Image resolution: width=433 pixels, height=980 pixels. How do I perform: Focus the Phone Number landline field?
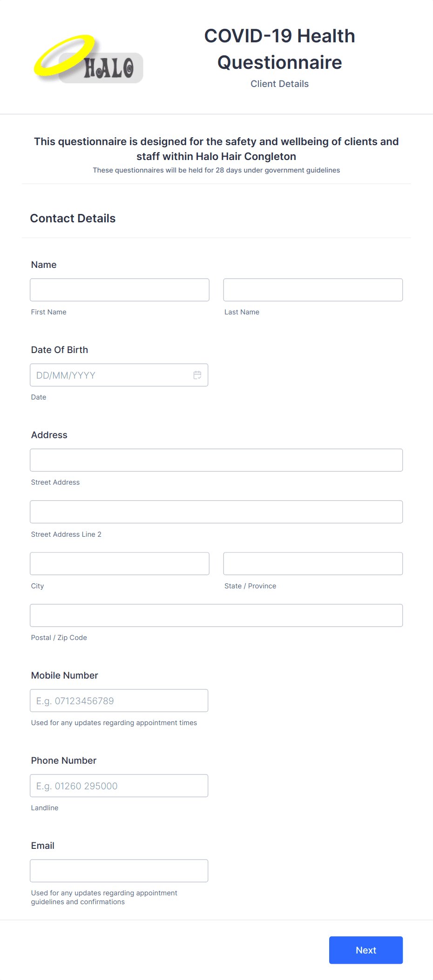(119, 786)
